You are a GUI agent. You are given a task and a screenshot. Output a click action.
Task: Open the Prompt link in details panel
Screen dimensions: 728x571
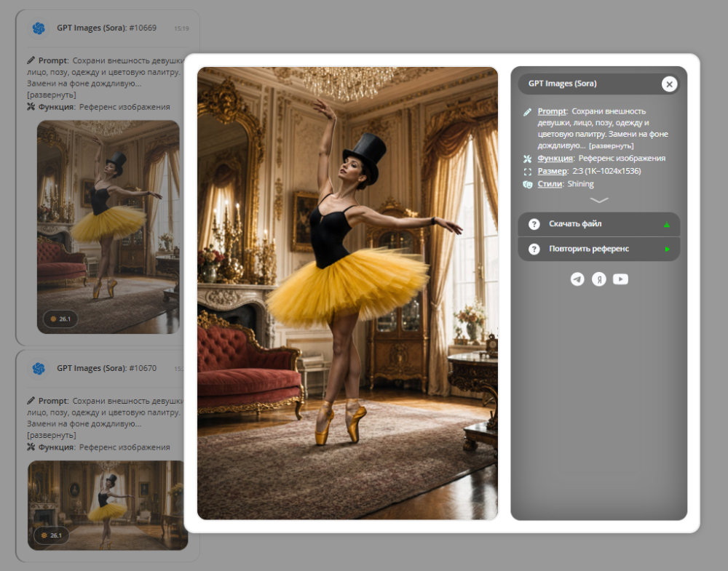(x=552, y=111)
